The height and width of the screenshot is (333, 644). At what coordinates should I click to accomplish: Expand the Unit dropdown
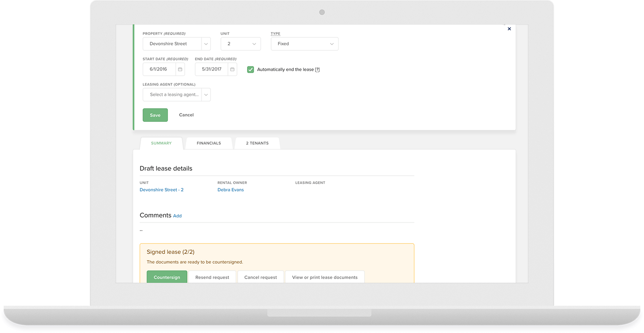[241, 44]
